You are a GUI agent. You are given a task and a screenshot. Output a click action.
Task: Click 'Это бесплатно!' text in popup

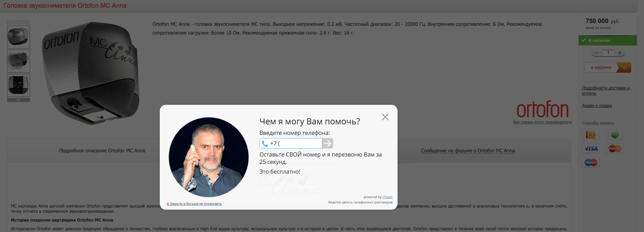point(280,172)
